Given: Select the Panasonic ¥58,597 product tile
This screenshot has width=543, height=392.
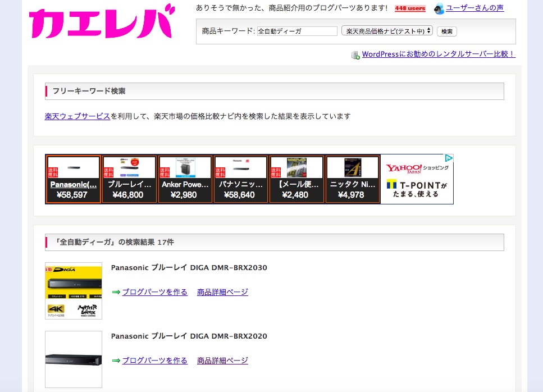Looking at the screenshot, I should click(x=73, y=179).
